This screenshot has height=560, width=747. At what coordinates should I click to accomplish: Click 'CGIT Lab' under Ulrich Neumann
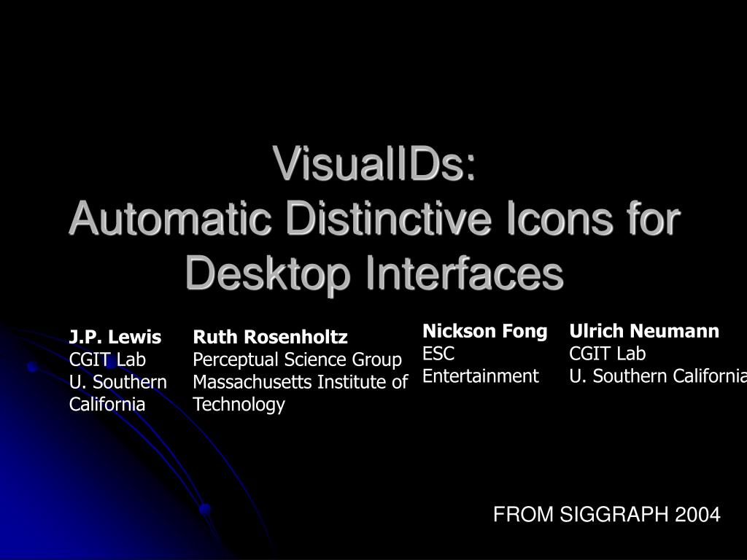[x=608, y=354]
